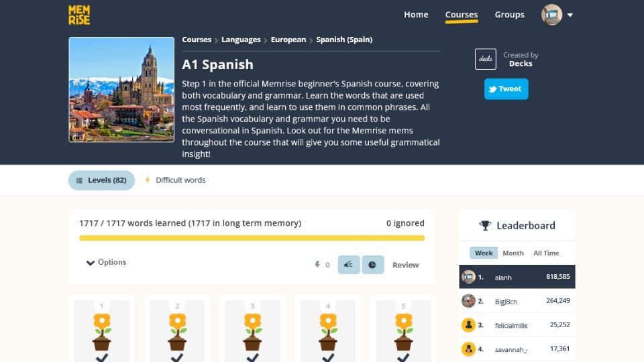This screenshot has width=644, height=362.
Task: Click BigJBcn's avatar in leaderboard
Action: [x=468, y=301]
